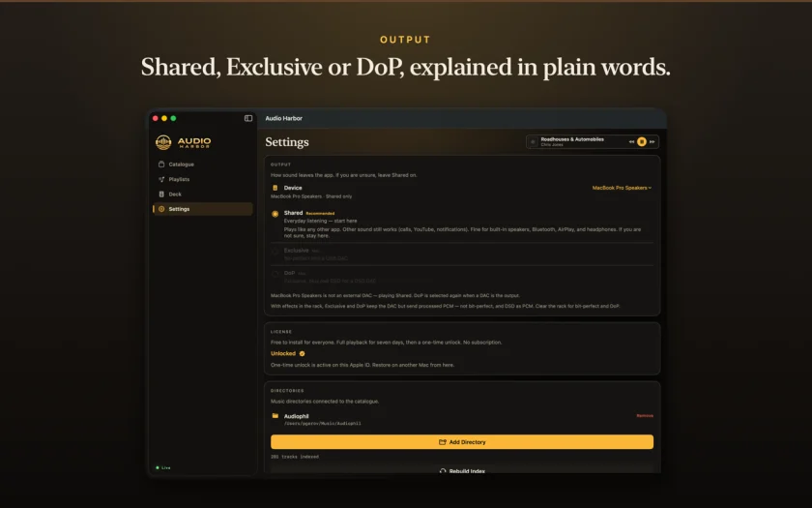Click the Audiophil folder icon
Viewport: 812px width, 508px height.
[x=275, y=416]
